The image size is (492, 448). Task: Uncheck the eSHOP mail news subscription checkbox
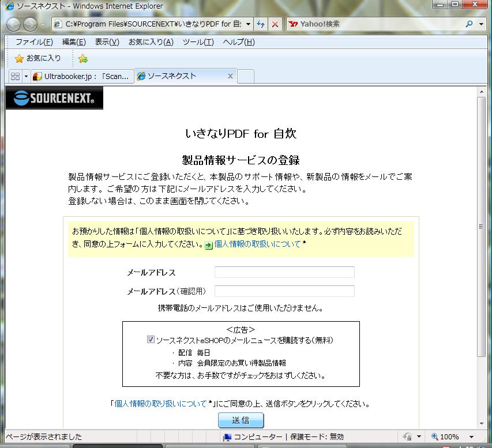tap(151, 340)
